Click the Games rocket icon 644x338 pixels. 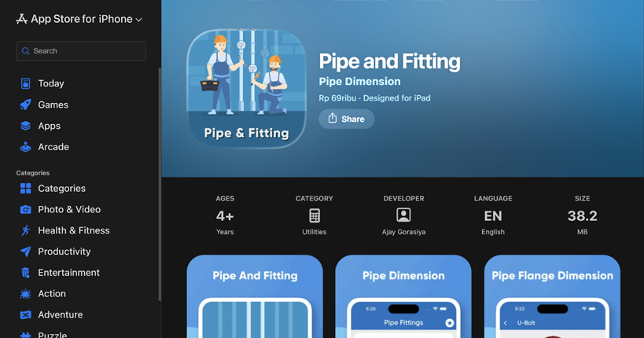tap(25, 105)
